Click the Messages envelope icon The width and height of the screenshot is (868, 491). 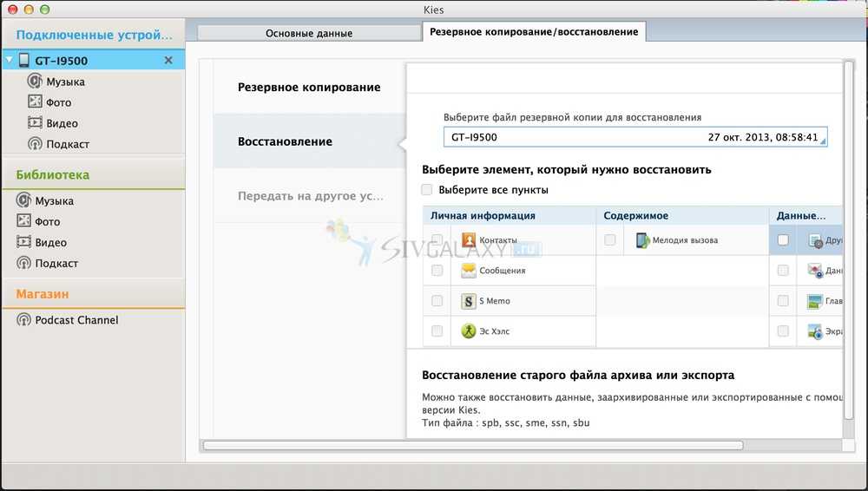(469, 271)
